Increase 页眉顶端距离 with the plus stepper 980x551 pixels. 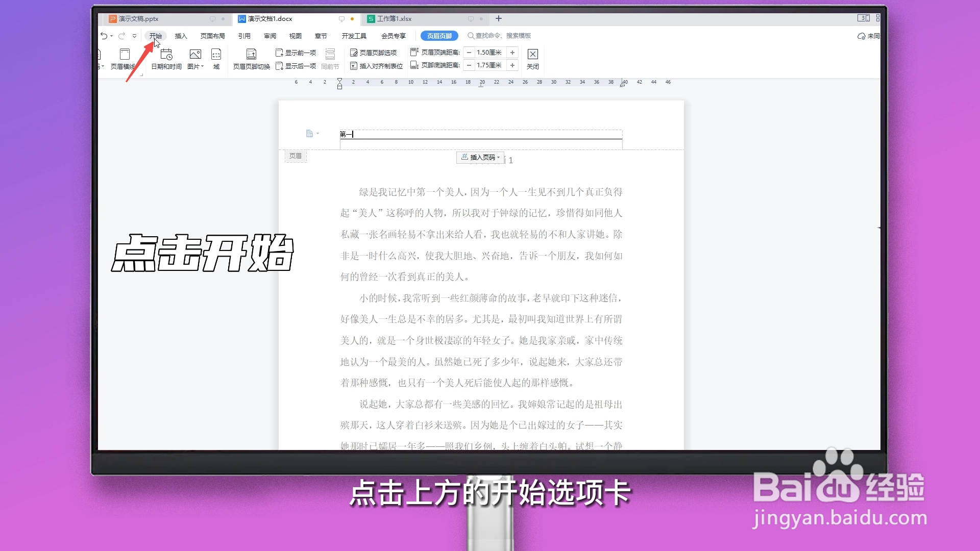click(x=513, y=52)
